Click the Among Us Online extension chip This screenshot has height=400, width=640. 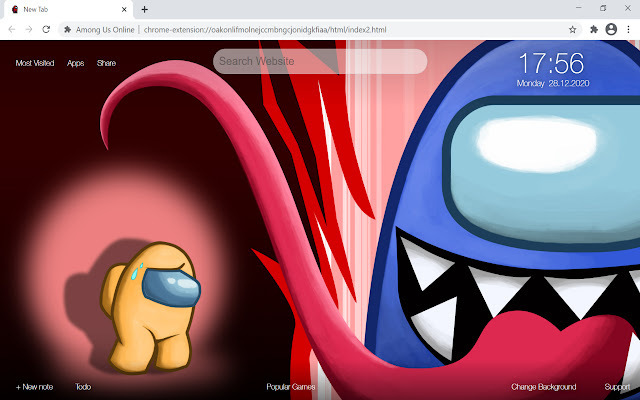tap(100, 29)
